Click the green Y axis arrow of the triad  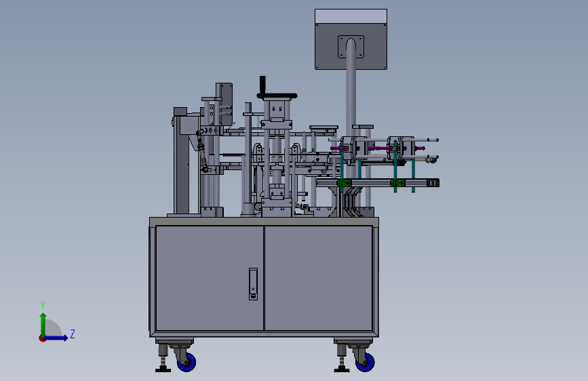(43, 324)
